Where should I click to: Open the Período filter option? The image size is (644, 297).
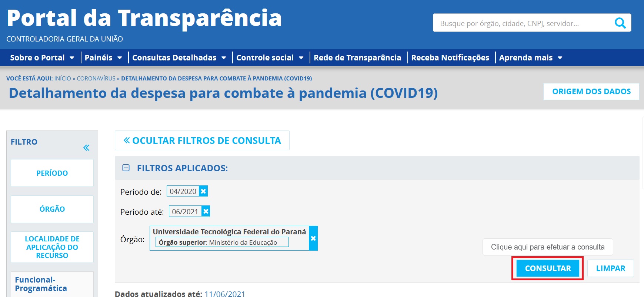tap(52, 173)
